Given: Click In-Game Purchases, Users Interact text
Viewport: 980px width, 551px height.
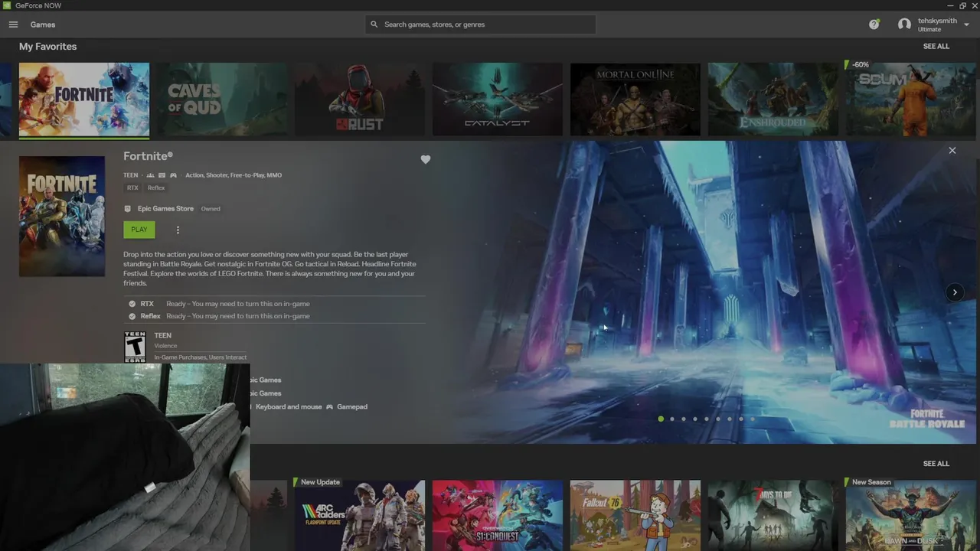Looking at the screenshot, I should click(201, 357).
